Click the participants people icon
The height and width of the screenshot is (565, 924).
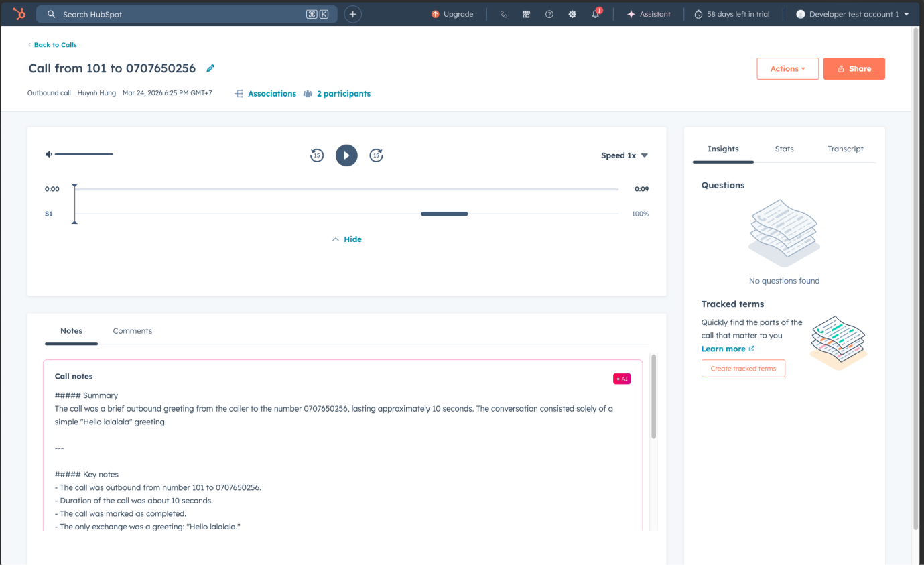coord(308,94)
